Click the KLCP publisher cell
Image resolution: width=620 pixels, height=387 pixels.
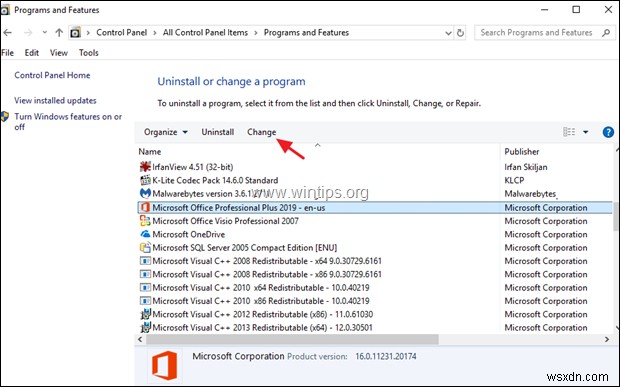(x=514, y=180)
